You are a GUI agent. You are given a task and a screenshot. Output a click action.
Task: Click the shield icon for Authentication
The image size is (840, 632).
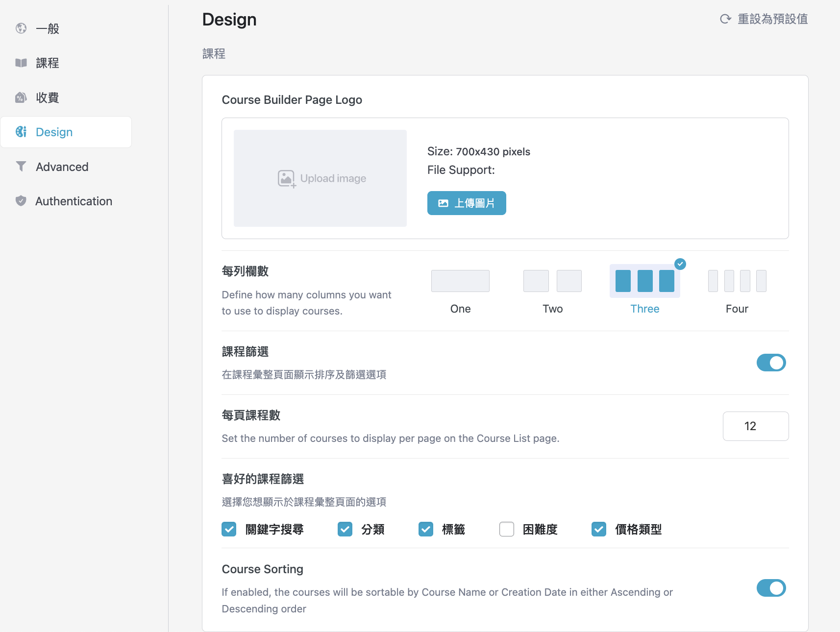point(21,201)
